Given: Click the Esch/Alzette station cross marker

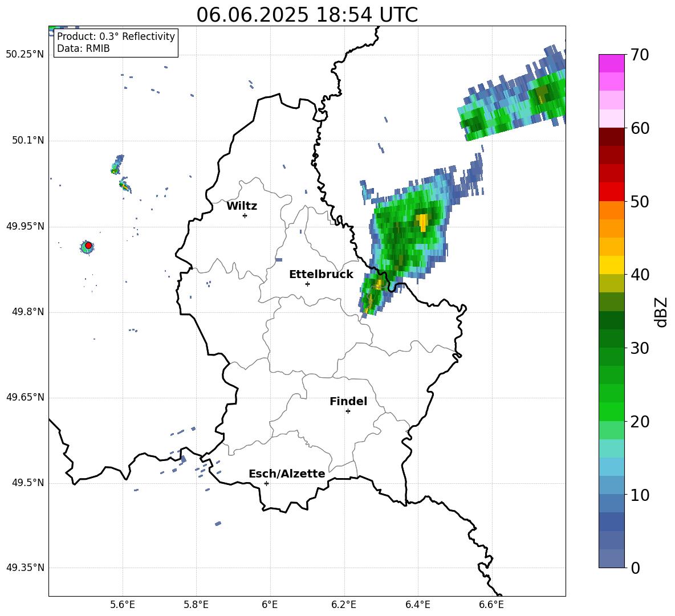Looking at the screenshot, I should click(x=266, y=483).
